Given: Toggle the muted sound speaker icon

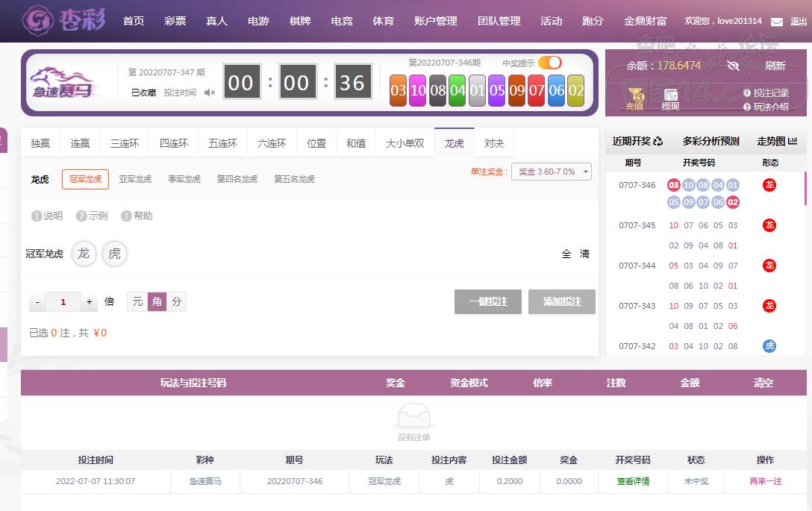Looking at the screenshot, I should click(x=210, y=93).
